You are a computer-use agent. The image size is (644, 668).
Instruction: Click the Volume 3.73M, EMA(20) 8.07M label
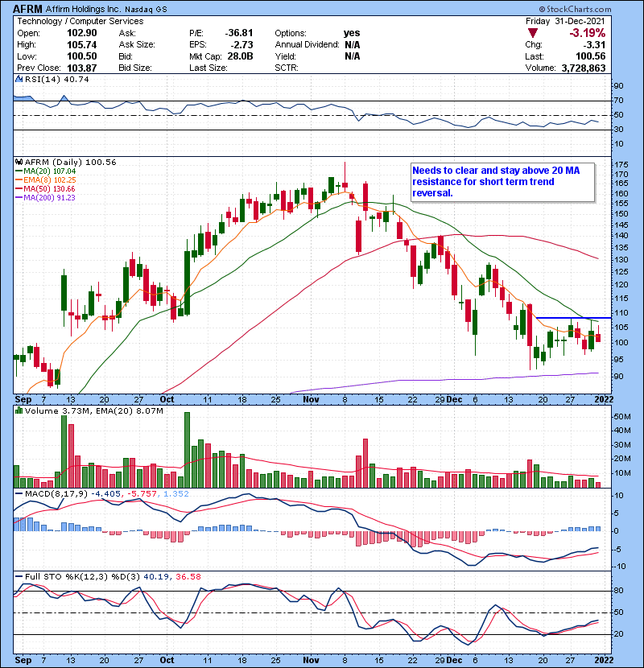click(93, 411)
